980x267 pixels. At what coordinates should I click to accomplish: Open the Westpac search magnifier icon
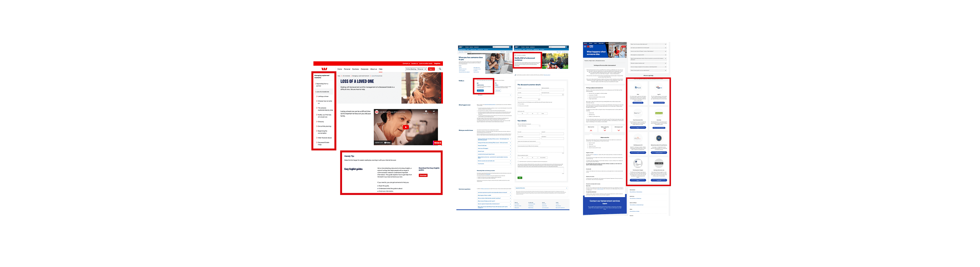[440, 69]
